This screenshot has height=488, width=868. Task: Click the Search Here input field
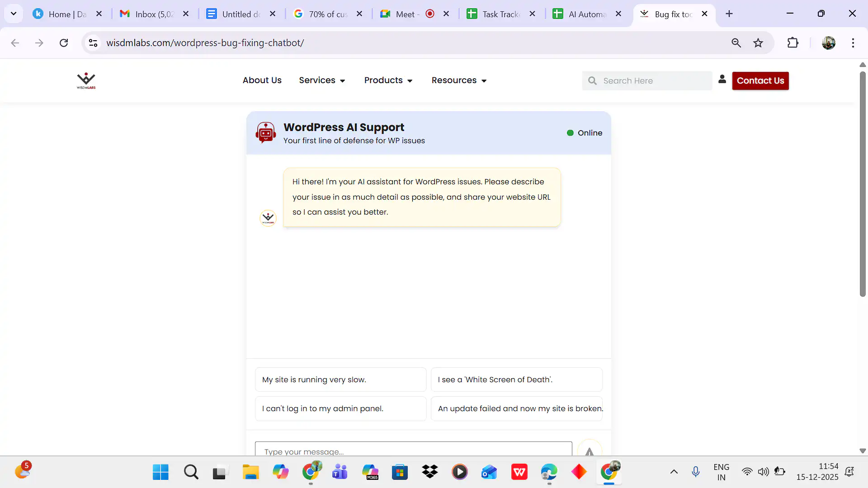point(647,81)
